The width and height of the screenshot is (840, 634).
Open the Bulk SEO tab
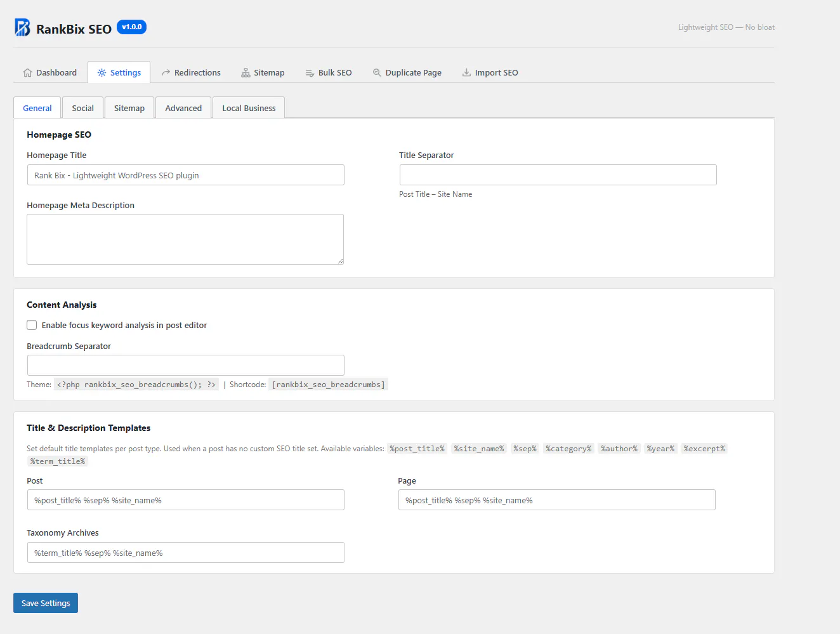tap(329, 72)
